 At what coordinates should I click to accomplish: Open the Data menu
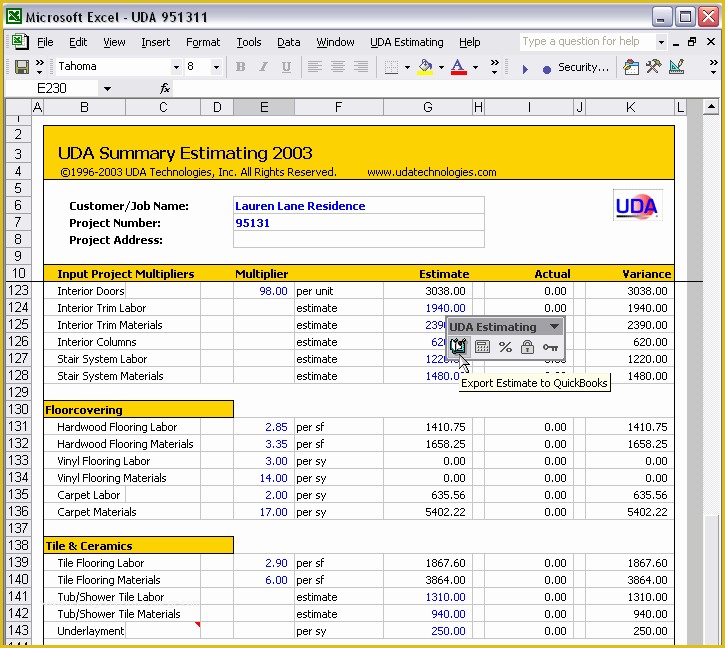click(289, 42)
